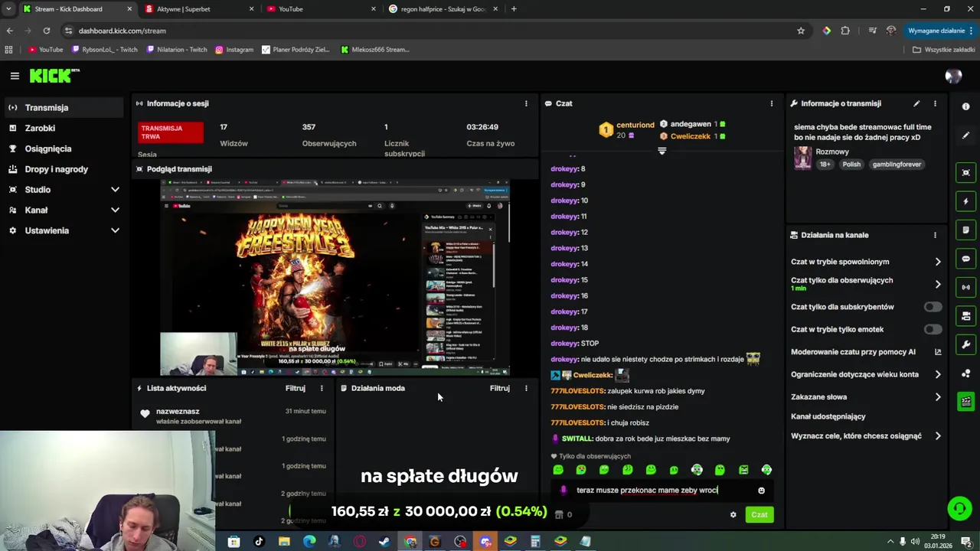Image resolution: width=980 pixels, height=551 pixels.
Task: Open Kanał udostępniający option
Action: click(866, 416)
